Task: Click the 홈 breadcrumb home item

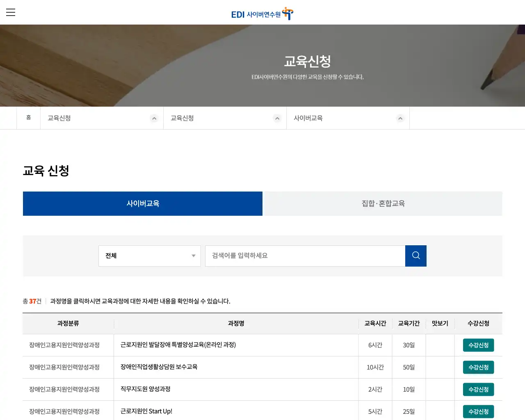Action: click(x=28, y=118)
